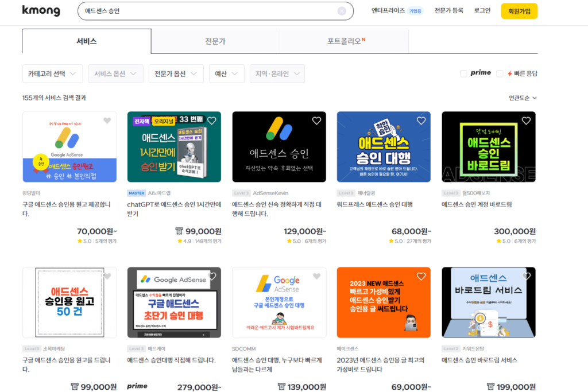Enable the 빠른 응답 checkbox
588x392 pixels.
pyautogui.click(x=500, y=73)
